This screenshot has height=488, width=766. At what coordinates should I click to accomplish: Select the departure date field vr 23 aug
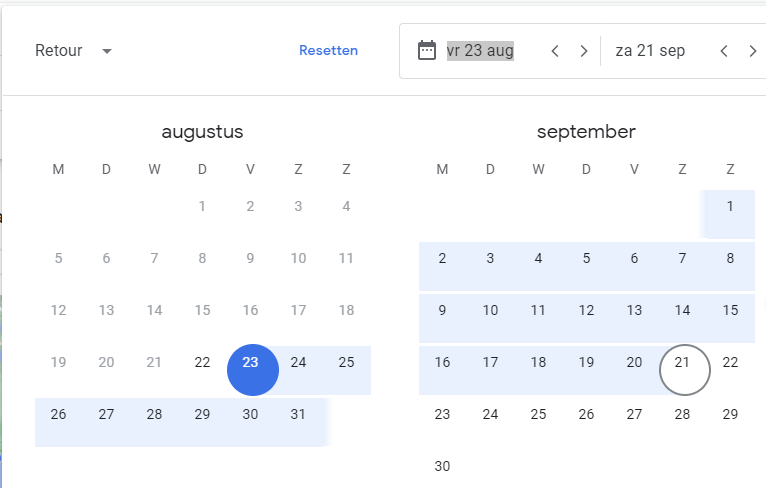pyautogui.click(x=480, y=50)
